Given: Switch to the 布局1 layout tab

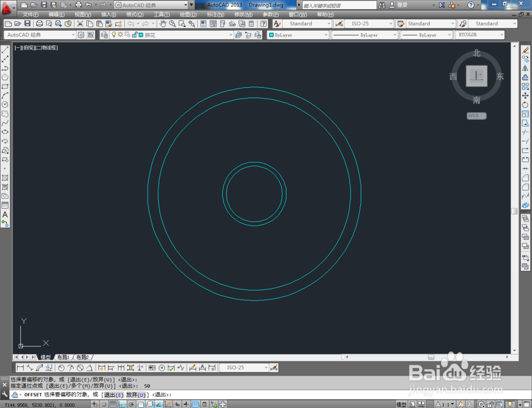Looking at the screenshot, I should [x=63, y=357].
